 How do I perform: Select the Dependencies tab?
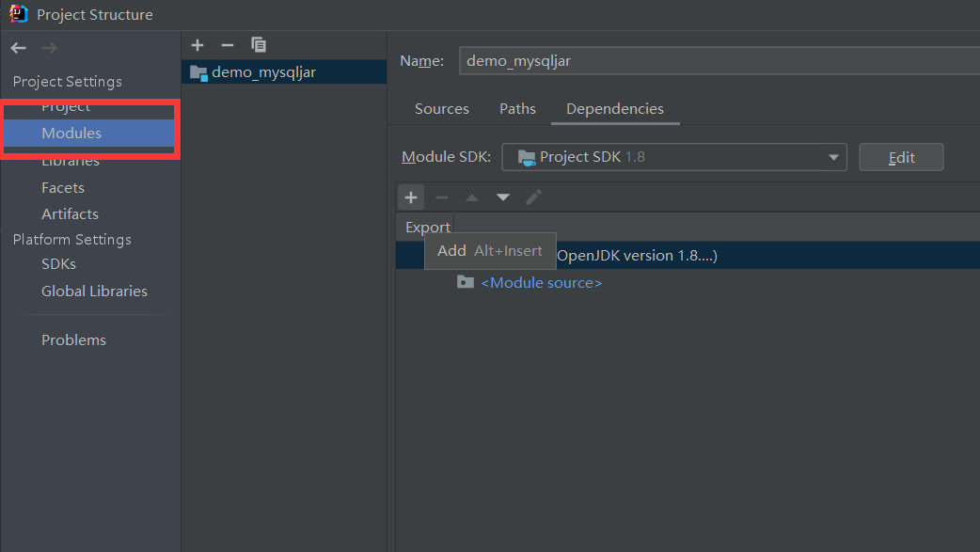pyautogui.click(x=615, y=109)
